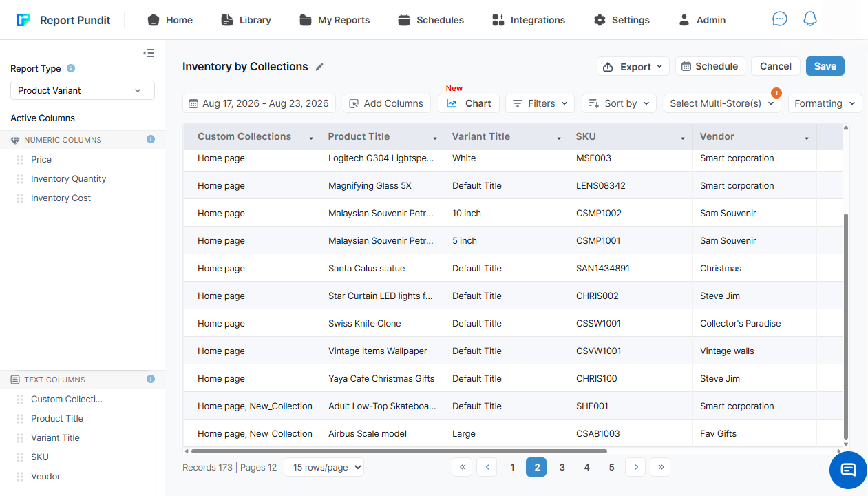Select the SKU cell SAN1434891
Viewport: 868px width, 496px height.
click(631, 268)
